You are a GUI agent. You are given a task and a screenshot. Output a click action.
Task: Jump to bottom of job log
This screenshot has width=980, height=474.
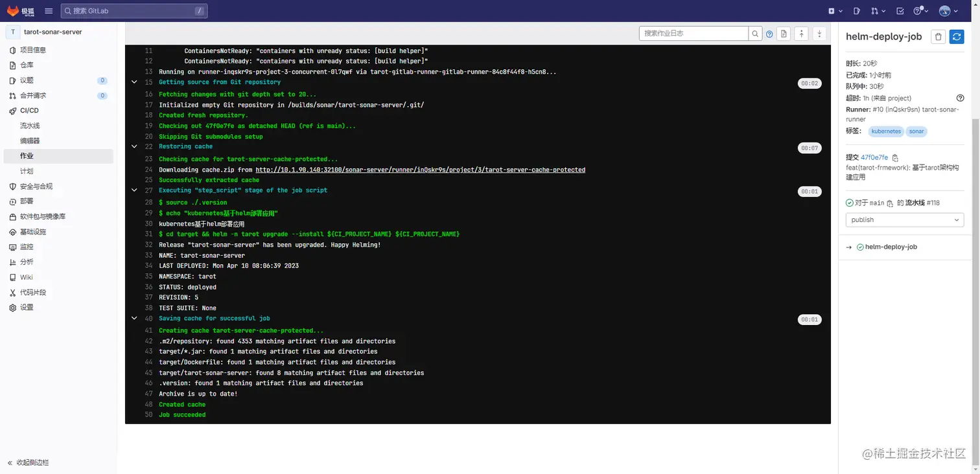(819, 34)
